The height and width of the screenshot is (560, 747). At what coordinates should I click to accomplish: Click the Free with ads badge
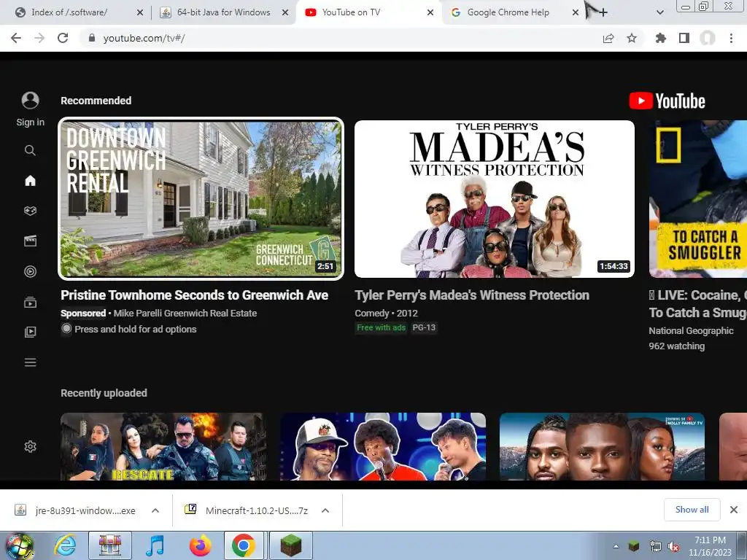click(x=381, y=327)
